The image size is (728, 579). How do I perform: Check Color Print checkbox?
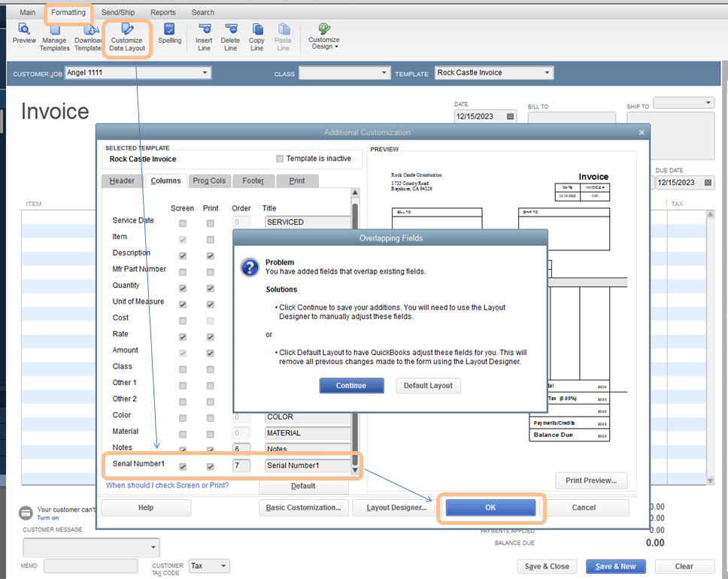(211, 418)
